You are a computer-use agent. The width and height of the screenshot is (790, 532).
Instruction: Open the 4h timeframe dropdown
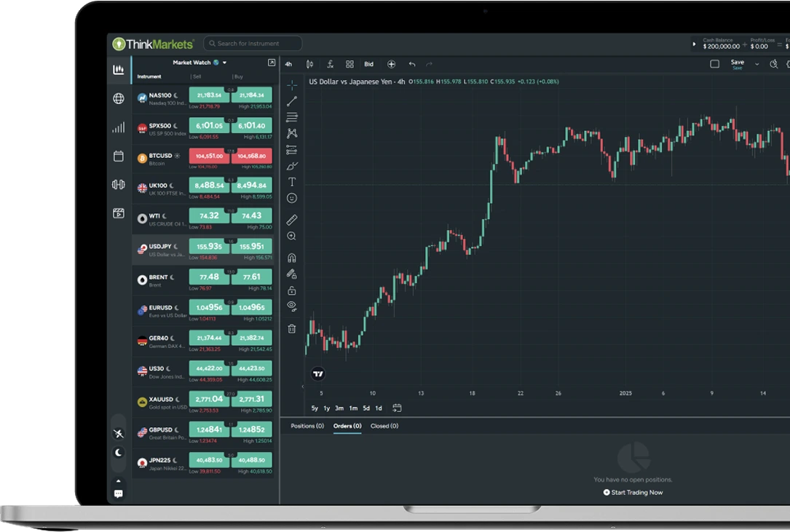(288, 64)
